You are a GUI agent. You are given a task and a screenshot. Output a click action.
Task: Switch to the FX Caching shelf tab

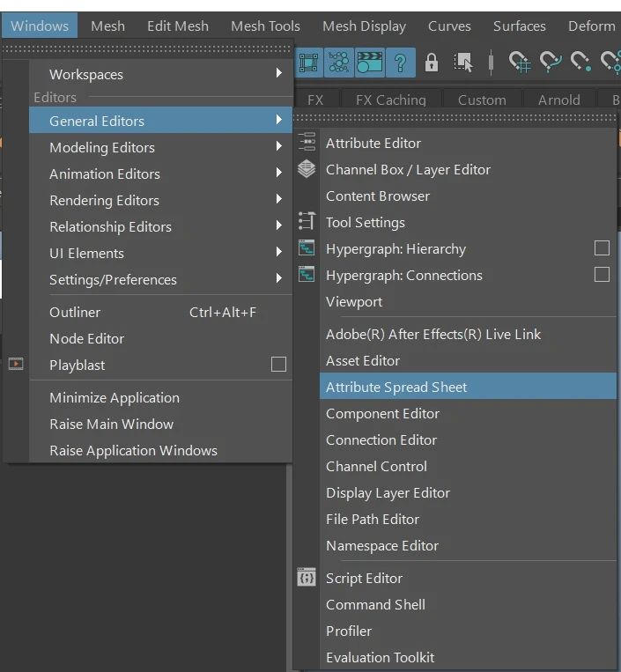[391, 100]
